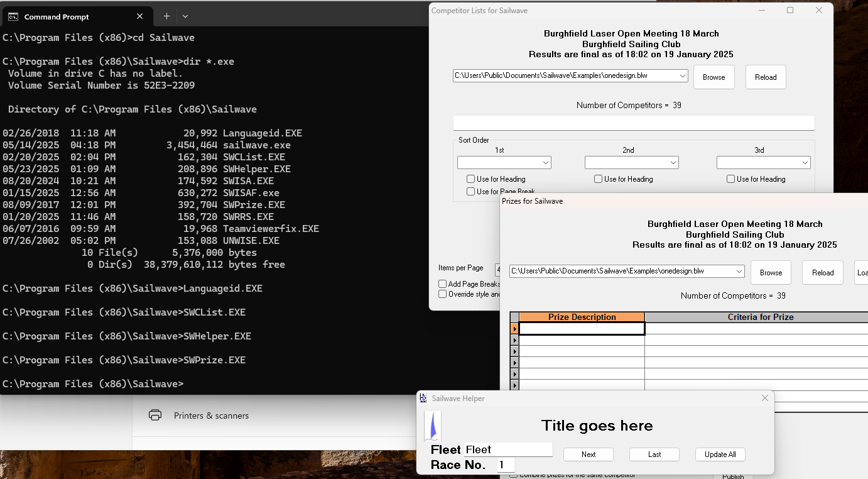Click Number of Competitors text in Competitor Lists

coord(629,105)
